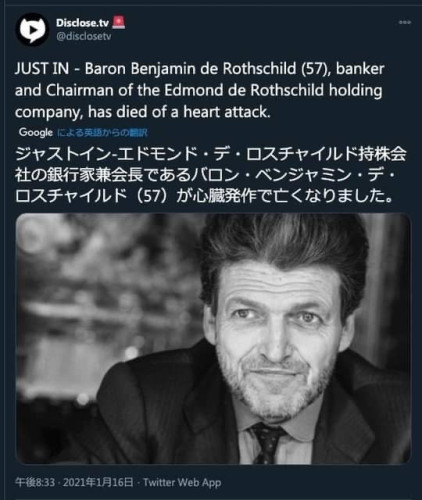This screenshot has height=500, width=422.
Task: Click the Disclose.tv display name
Action: 82,23
